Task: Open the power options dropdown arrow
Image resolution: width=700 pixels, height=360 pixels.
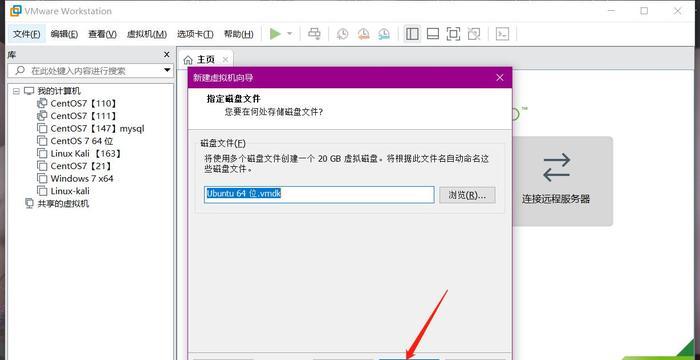Action: tap(289, 34)
